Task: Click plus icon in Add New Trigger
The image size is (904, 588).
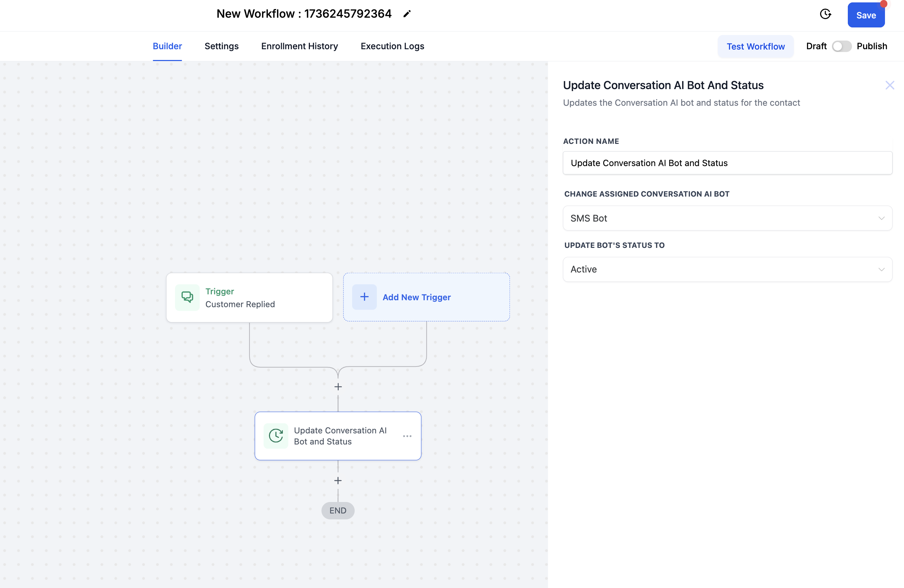Action: (x=364, y=297)
